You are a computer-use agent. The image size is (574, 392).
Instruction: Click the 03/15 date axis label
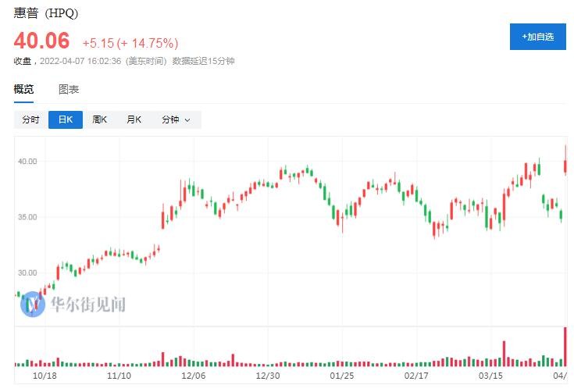(490, 376)
